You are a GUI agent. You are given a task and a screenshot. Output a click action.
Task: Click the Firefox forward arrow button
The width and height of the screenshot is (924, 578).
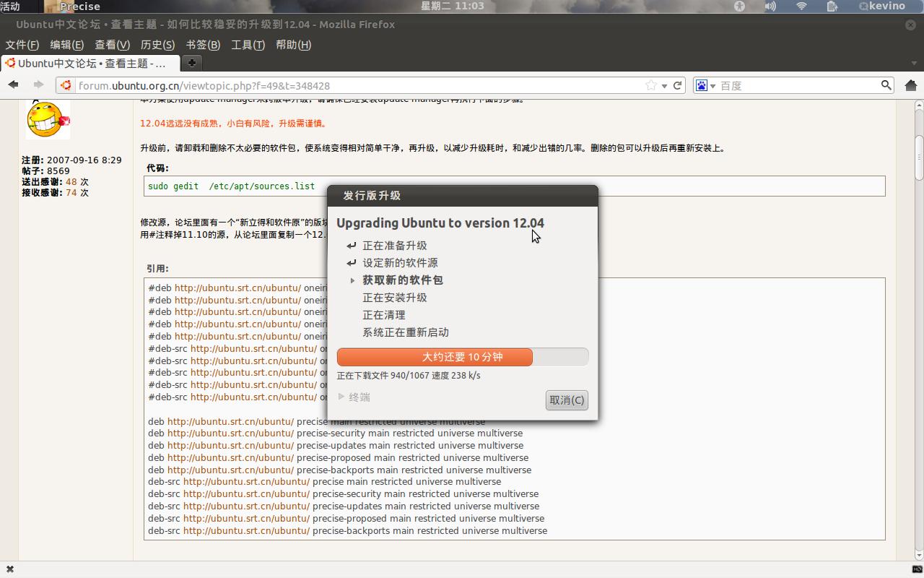(38, 85)
